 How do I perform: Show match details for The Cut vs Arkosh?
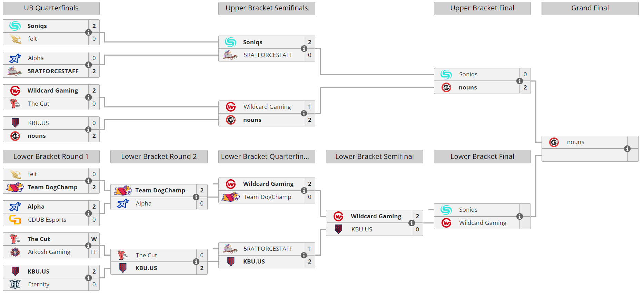coord(88,246)
